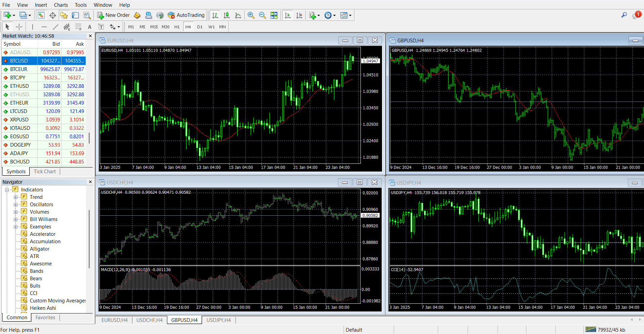Select the USDJPY,H4 tab at the bottom

tap(219, 320)
